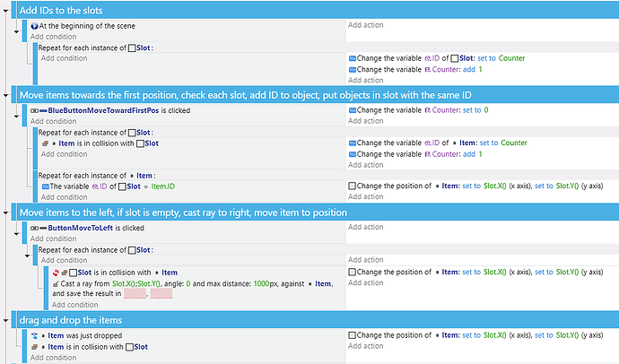Click the scene-start icon beside "At the beginning of the scene"
The width and height of the screenshot is (619, 364).
tap(34, 25)
